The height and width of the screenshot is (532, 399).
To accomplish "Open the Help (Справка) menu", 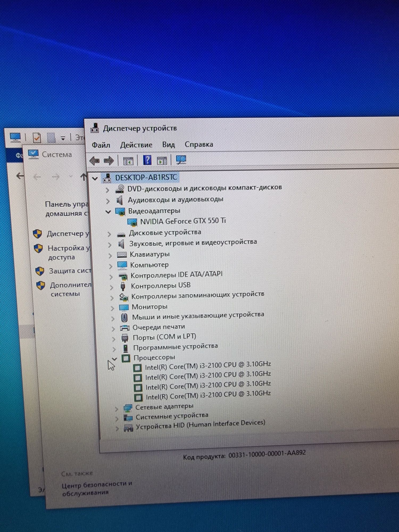I will click(199, 144).
